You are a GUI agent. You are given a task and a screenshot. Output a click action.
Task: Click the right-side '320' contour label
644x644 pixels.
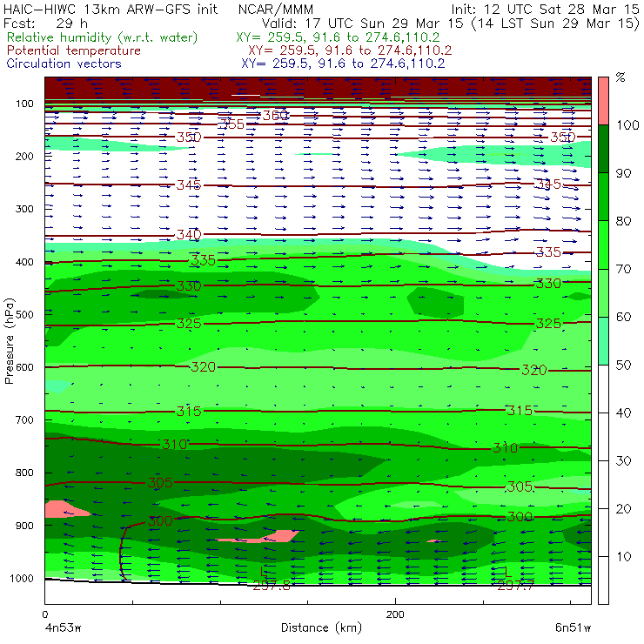[x=534, y=371]
